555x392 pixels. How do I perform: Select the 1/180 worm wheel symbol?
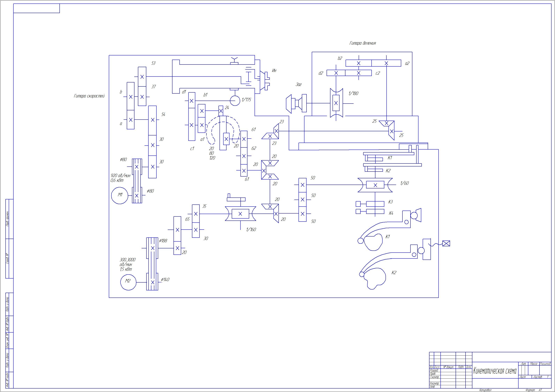[x=336, y=103]
